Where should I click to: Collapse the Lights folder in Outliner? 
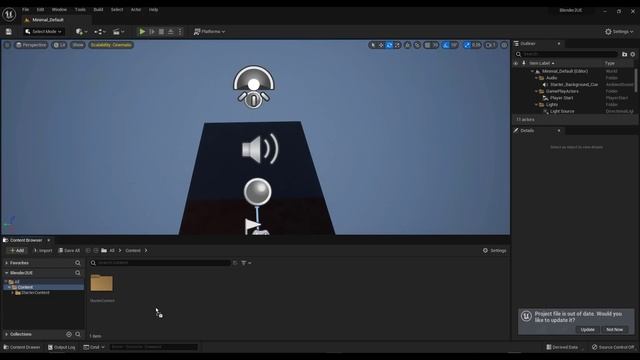point(536,104)
